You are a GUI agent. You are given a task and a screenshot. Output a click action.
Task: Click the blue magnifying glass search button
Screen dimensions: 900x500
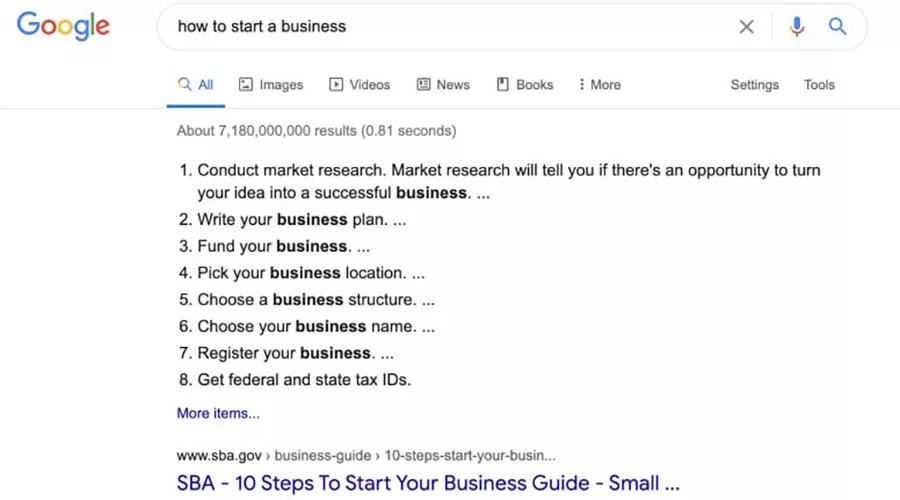point(838,27)
